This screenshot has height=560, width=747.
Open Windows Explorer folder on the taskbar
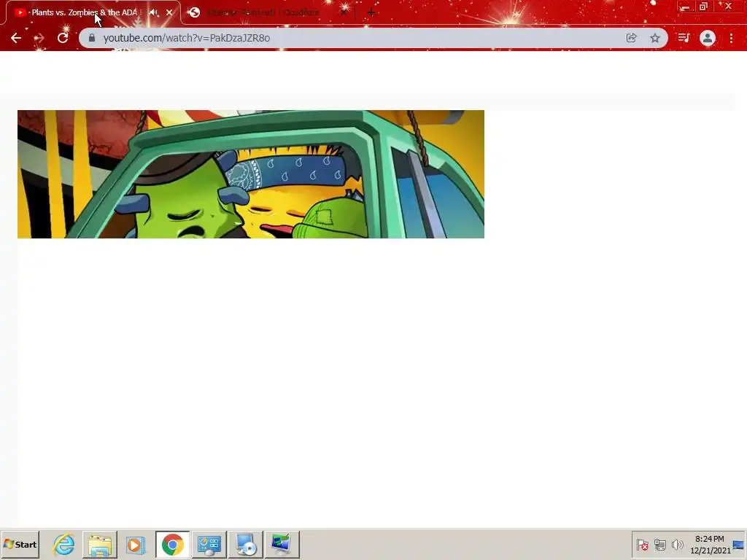(99, 544)
